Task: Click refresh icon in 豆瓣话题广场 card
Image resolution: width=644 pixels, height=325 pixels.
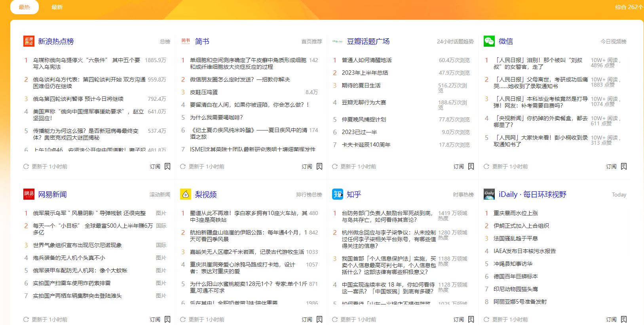Action: tap(335, 166)
